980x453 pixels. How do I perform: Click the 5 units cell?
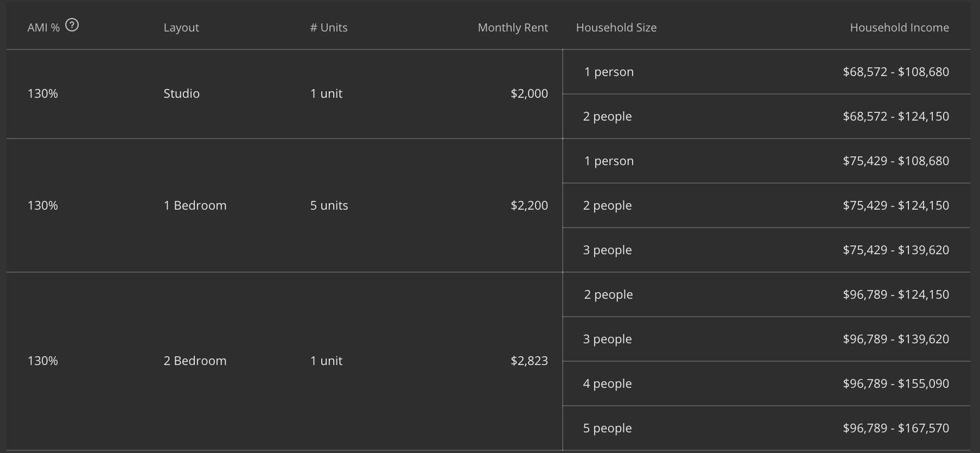point(329,205)
